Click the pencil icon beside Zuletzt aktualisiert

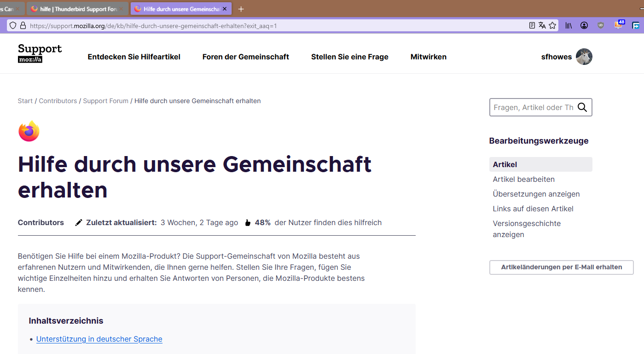pos(79,223)
